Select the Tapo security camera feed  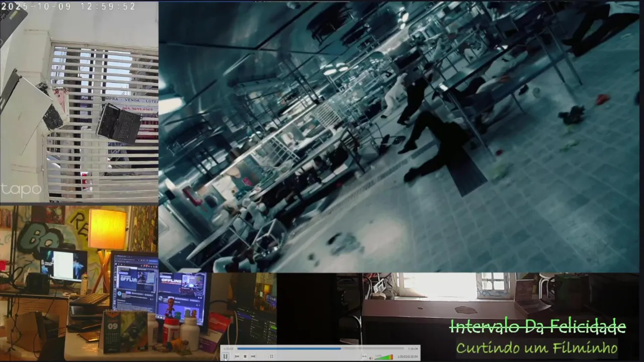coord(79,102)
